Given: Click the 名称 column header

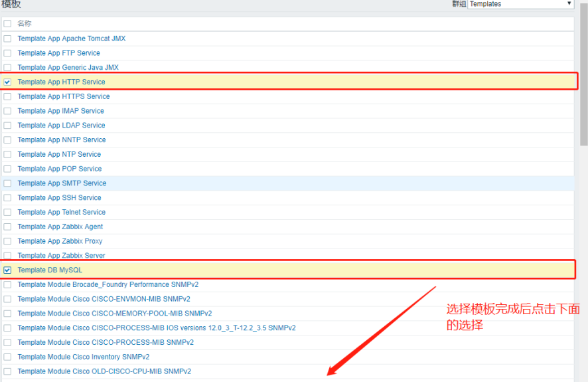Looking at the screenshot, I should (x=25, y=24).
